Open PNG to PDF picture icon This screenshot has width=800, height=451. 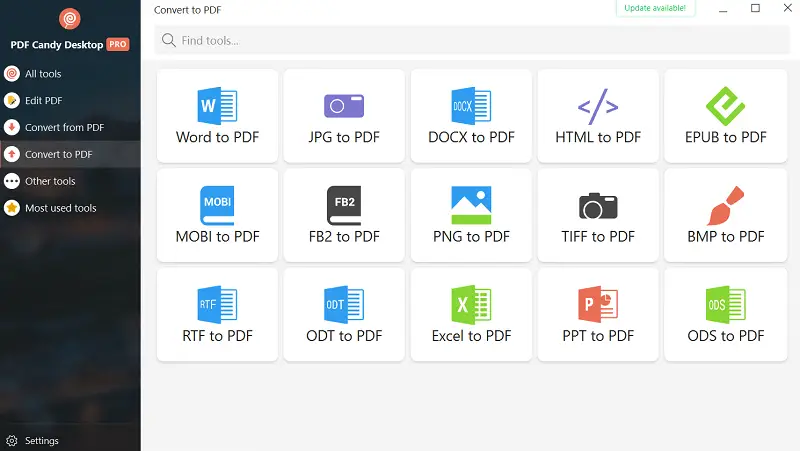tap(471, 205)
